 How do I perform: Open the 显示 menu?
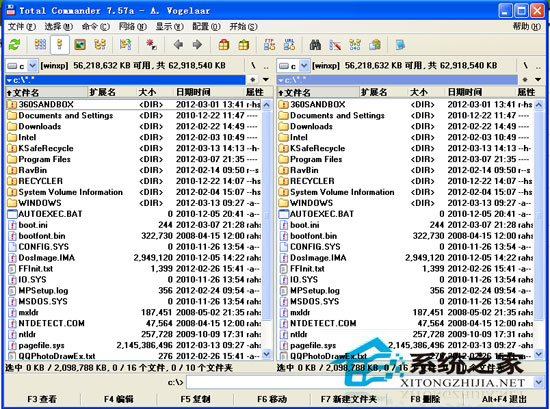pos(169,27)
